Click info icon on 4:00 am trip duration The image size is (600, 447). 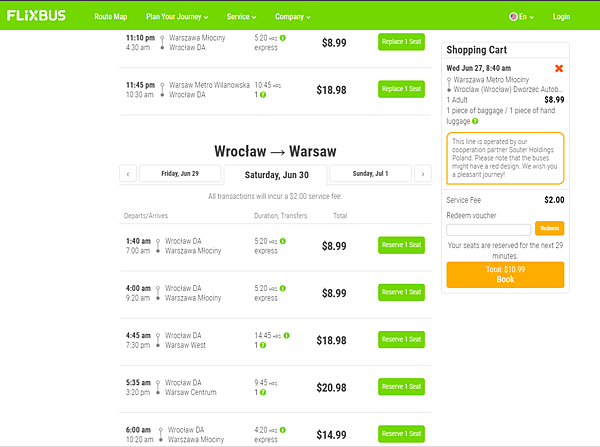click(283, 288)
